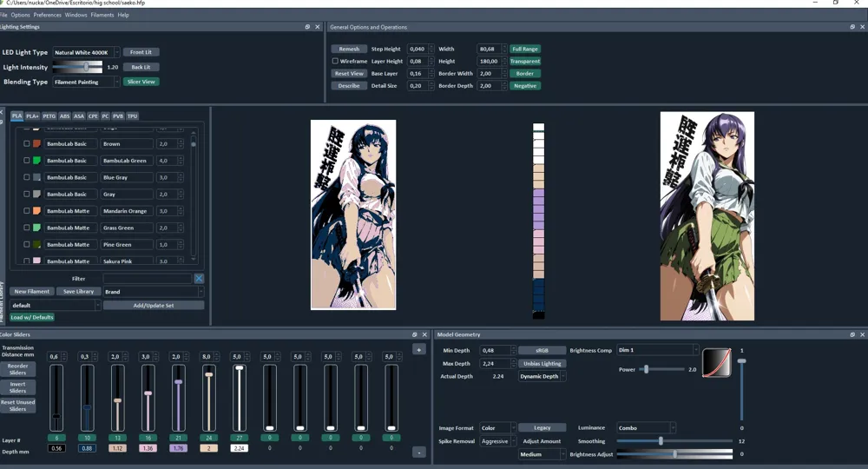Click the Power slider handle

point(646,369)
